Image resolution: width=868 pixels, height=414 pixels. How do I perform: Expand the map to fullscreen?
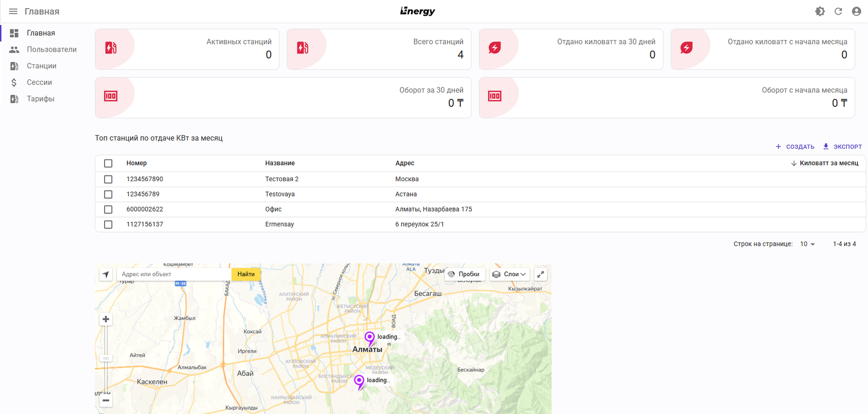coord(540,275)
